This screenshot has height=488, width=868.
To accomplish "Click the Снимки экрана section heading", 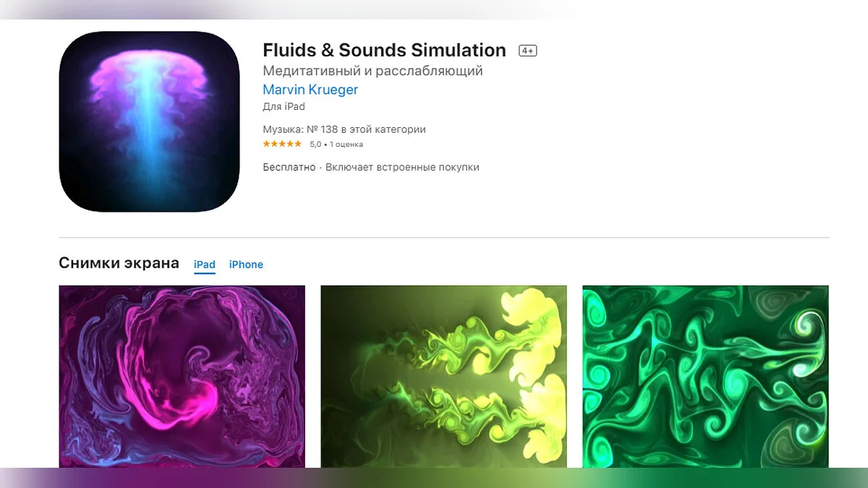I will (119, 263).
